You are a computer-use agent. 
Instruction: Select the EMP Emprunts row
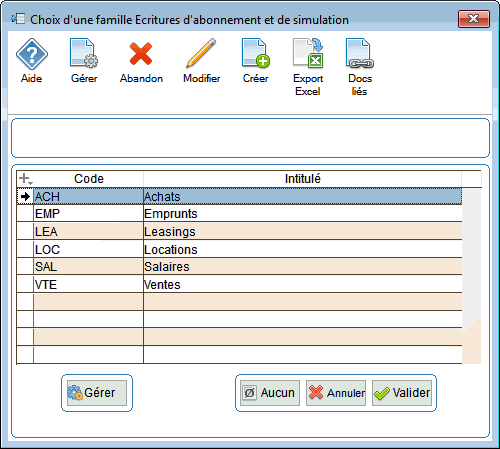click(x=239, y=214)
